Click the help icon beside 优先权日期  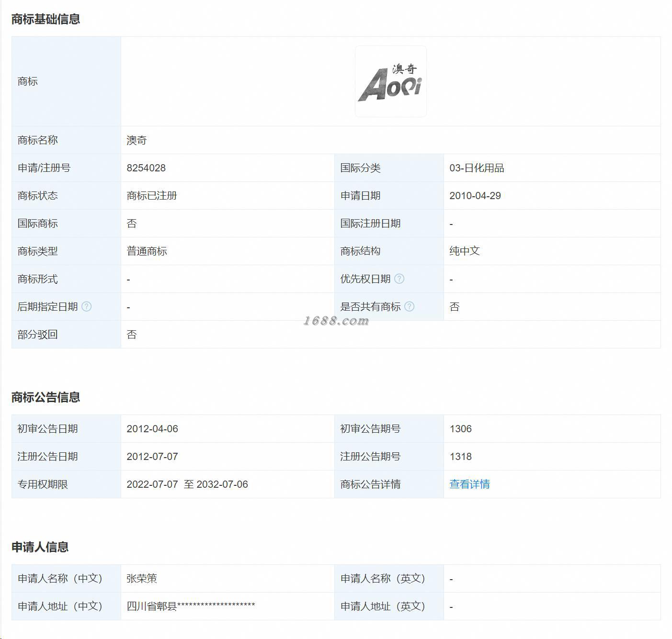(x=399, y=279)
